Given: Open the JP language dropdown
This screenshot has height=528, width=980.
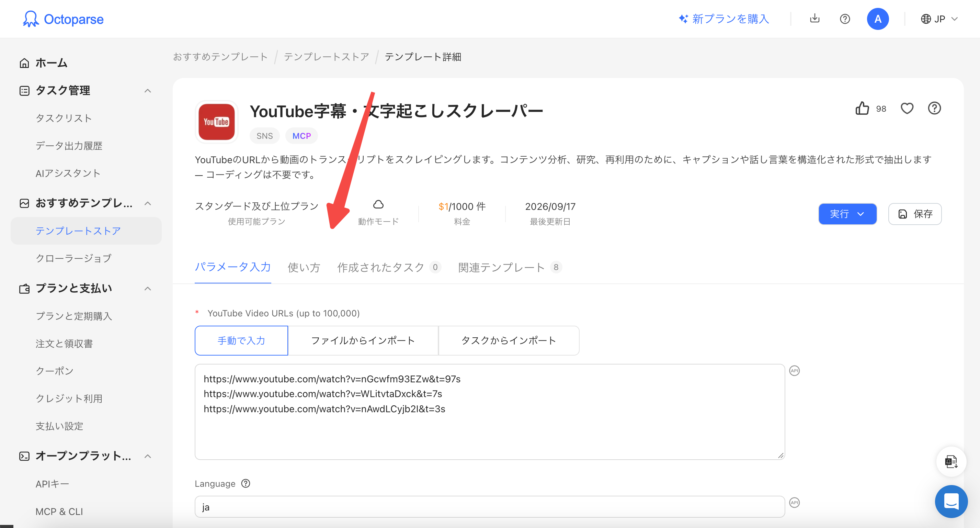Looking at the screenshot, I should coord(939,19).
